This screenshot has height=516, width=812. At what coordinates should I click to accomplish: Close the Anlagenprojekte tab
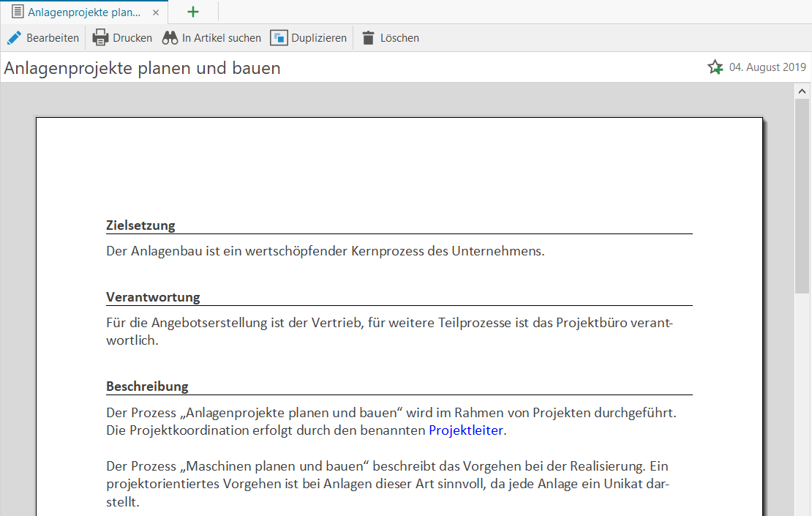pos(156,12)
